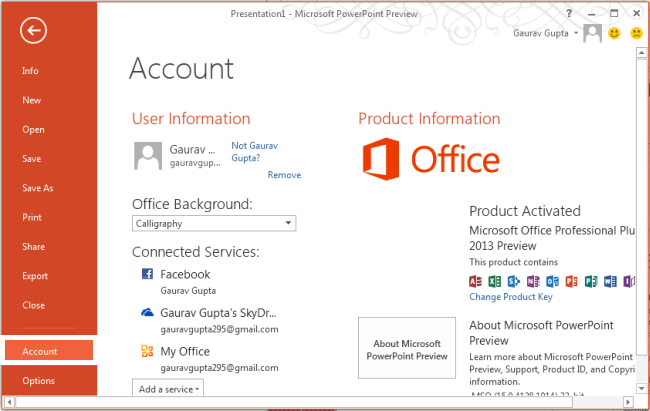Image resolution: width=650 pixels, height=411 pixels.
Task: Click the frown face feedback icon
Action: coord(636,33)
